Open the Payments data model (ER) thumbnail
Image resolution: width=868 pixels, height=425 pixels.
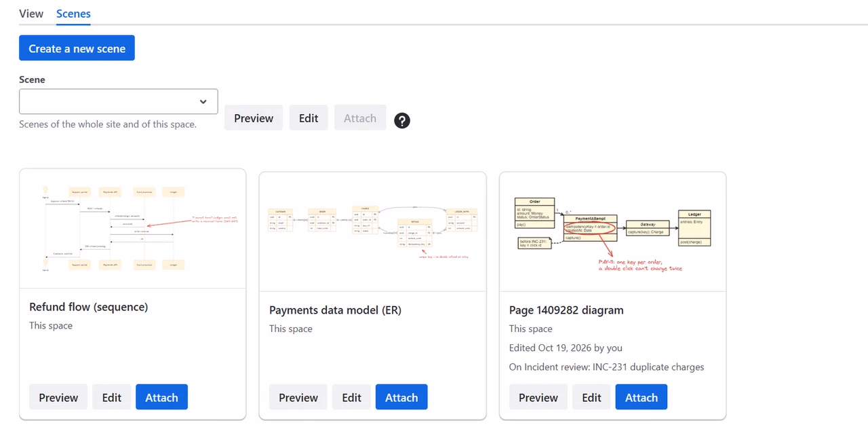(373, 232)
